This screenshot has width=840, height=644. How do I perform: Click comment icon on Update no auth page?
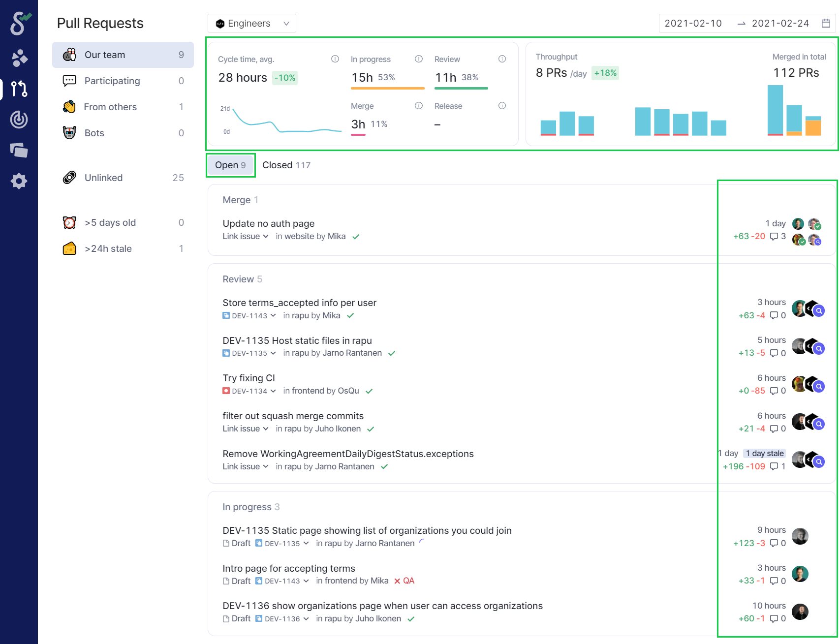pyautogui.click(x=774, y=237)
